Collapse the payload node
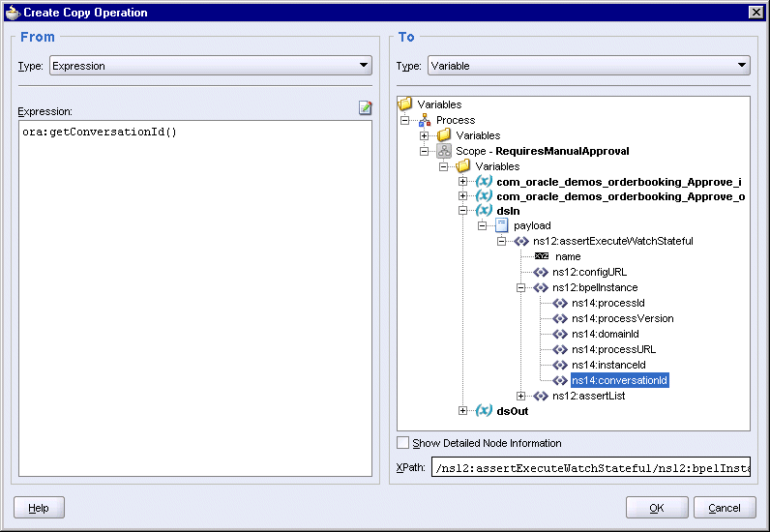 483,225
